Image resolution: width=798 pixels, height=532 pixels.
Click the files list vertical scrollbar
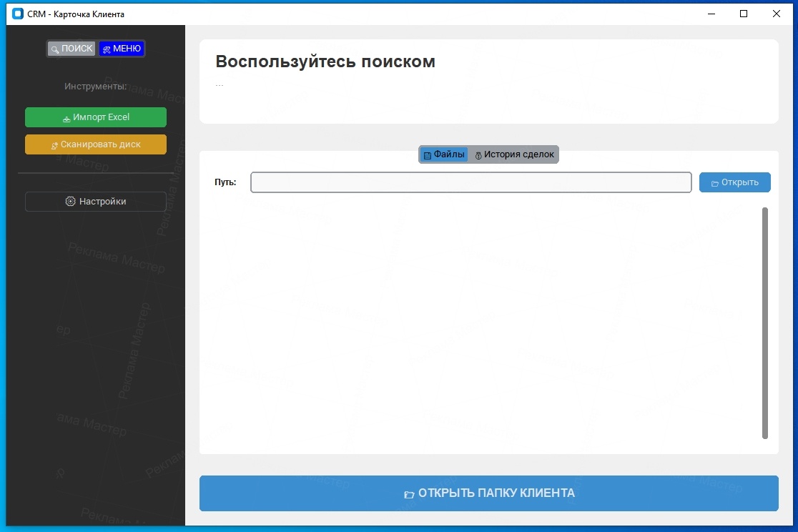pos(764,322)
